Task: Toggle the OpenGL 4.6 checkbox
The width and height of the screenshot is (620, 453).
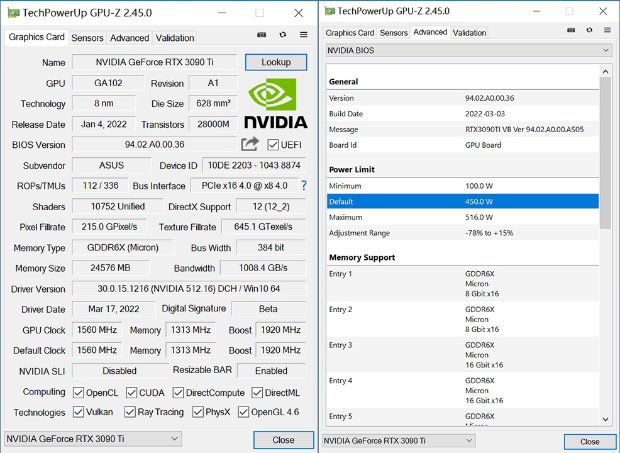Action: pyautogui.click(x=243, y=412)
